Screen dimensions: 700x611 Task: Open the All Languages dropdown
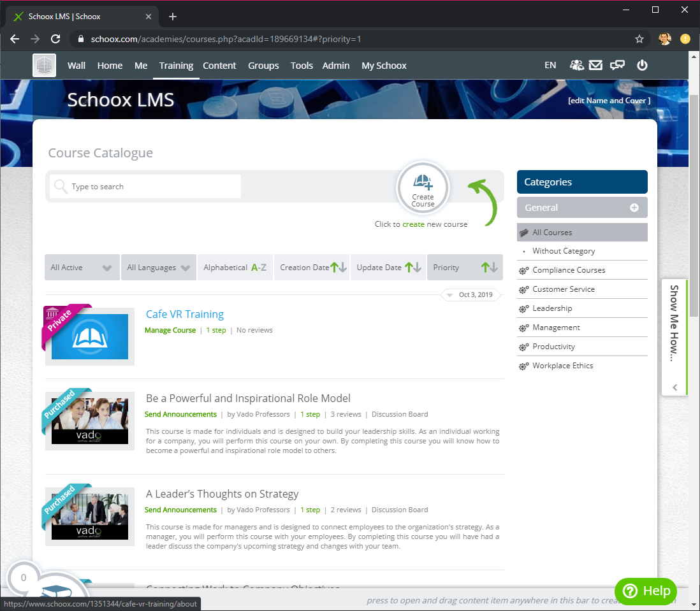click(x=159, y=268)
